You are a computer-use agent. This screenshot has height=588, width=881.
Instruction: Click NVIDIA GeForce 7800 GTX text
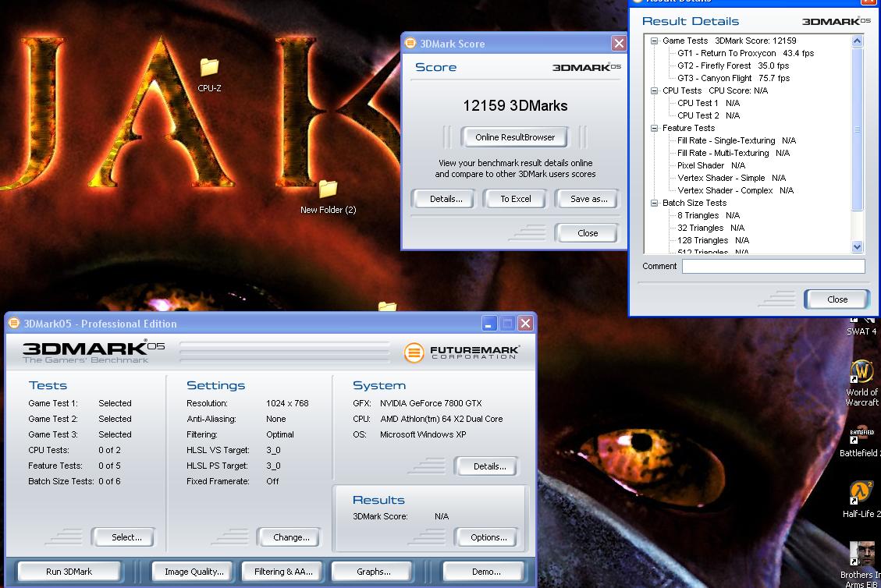click(x=431, y=403)
